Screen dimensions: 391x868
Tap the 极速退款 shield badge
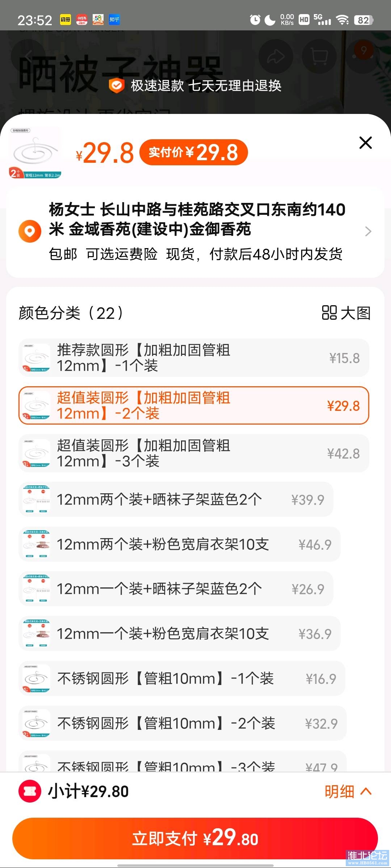(117, 86)
